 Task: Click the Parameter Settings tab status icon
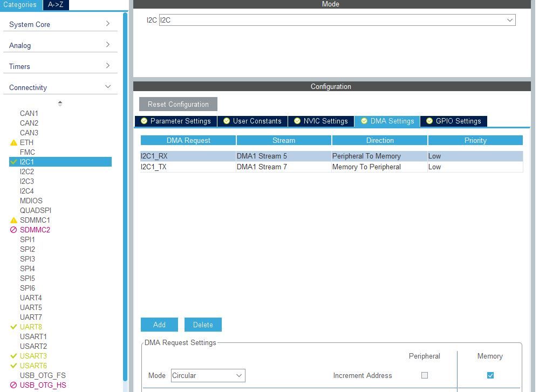[144, 121]
